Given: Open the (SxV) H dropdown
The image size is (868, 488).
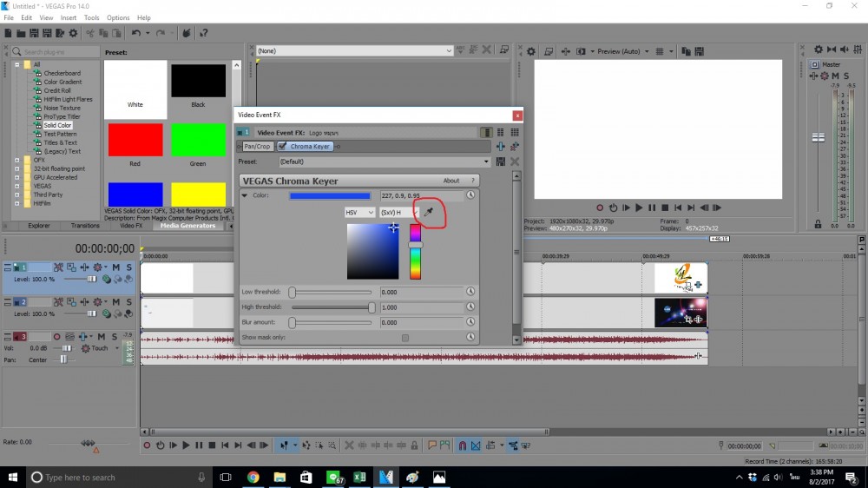Looking at the screenshot, I should point(399,212).
